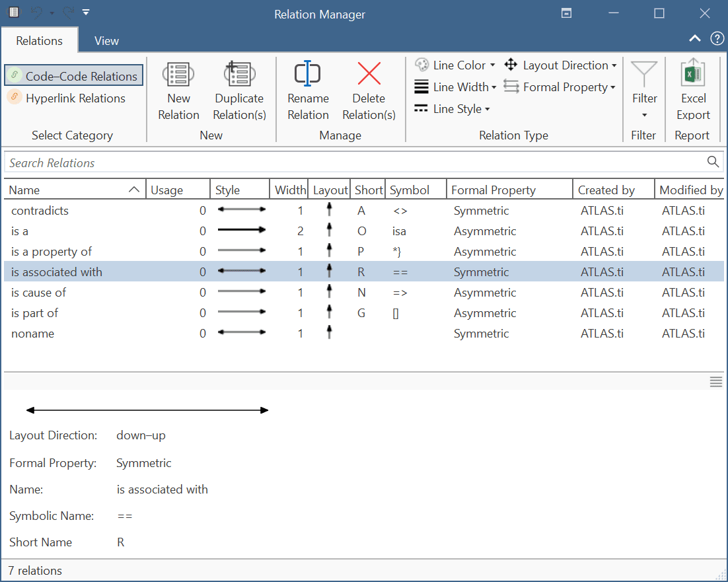
Task: Select Hyperlink Relations category
Action: pos(67,98)
